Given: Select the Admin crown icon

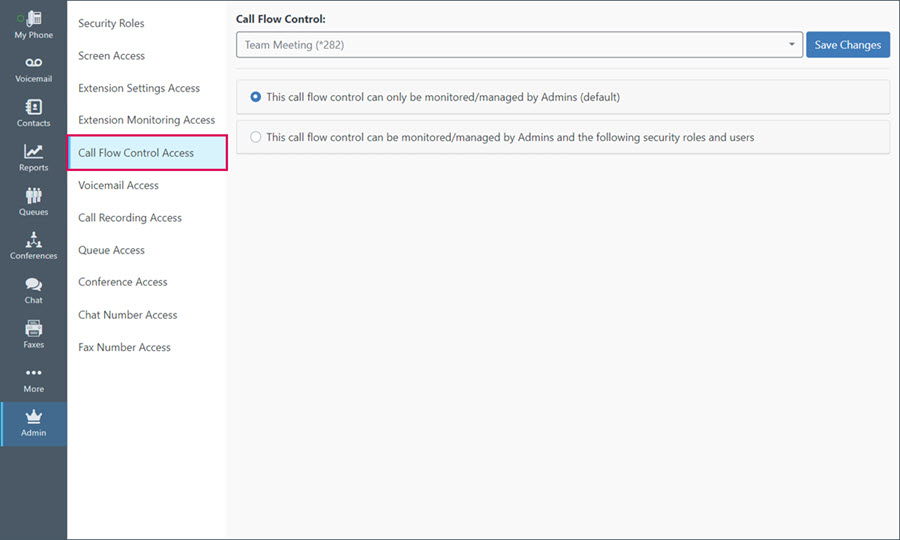Looking at the screenshot, I should point(33,417).
